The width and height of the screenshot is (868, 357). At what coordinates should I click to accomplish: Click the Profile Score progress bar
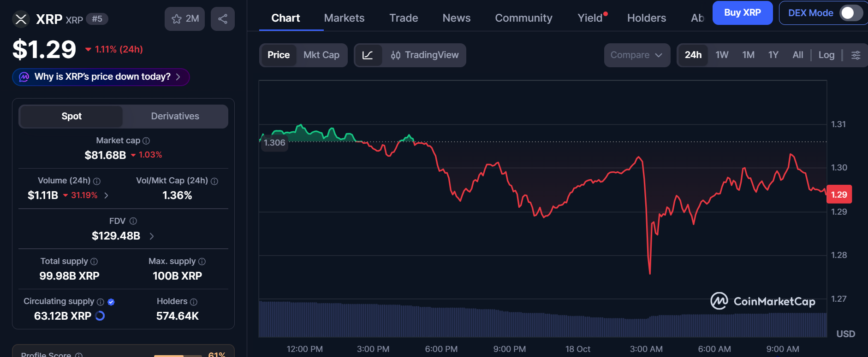click(x=178, y=356)
